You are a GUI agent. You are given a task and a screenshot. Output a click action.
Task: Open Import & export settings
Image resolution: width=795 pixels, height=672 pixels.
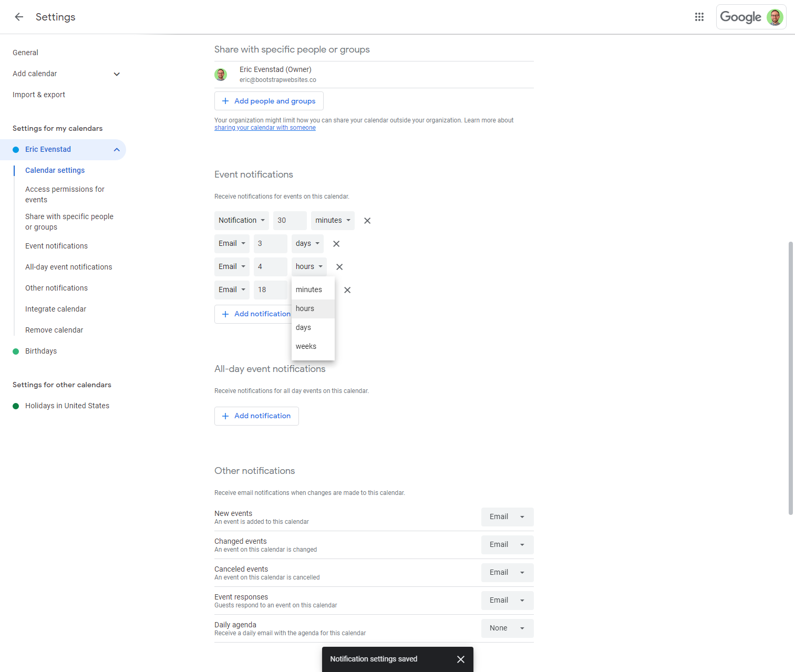[x=39, y=95]
